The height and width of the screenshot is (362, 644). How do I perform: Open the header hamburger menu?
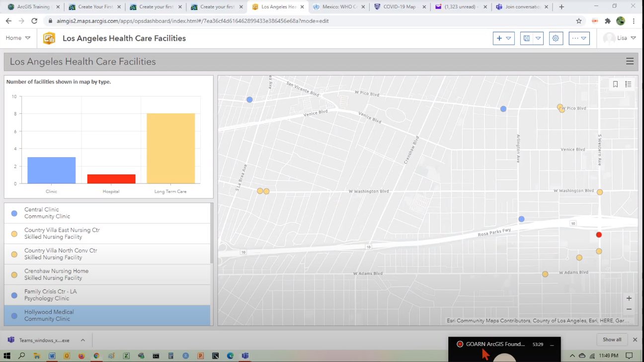(630, 61)
